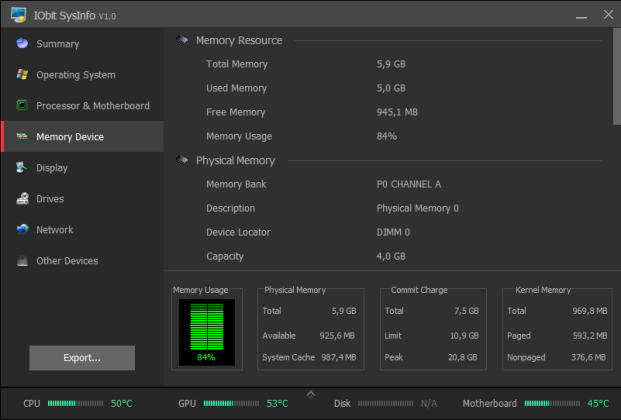The image size is (621, 420).
Task: Minimize the IObit SysInfo window
Action: click(581, 16)
